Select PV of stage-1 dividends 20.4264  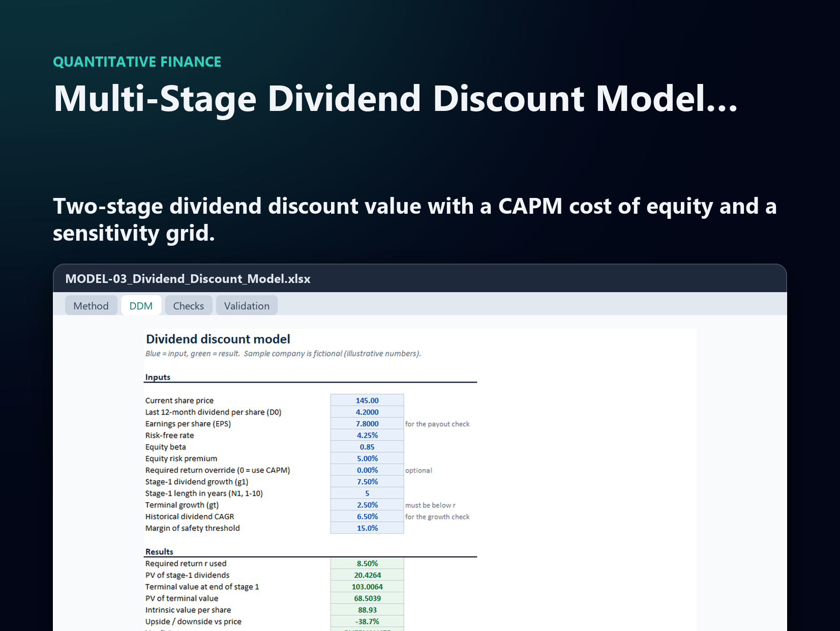(x=367, y=575)
